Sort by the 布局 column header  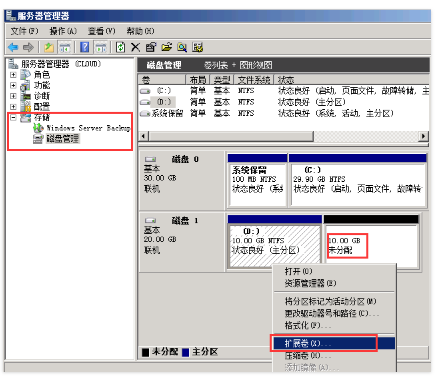[x=198, y=80]
